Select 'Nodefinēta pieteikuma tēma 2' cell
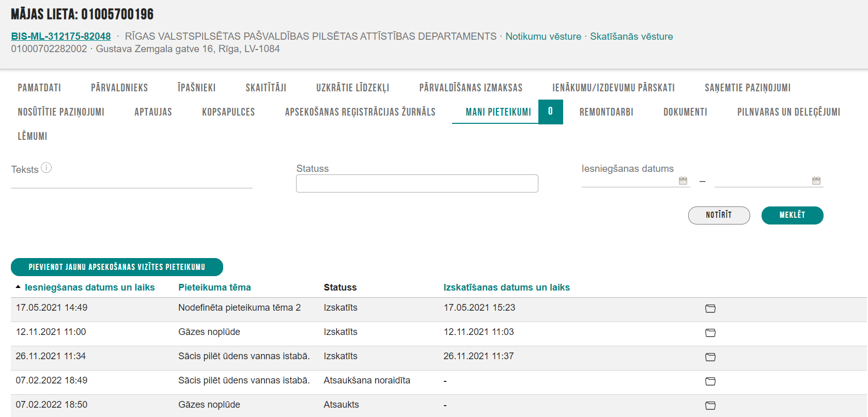Image resolution: width=868 pixels, height=417 pixels. click(x=239, y=308)
